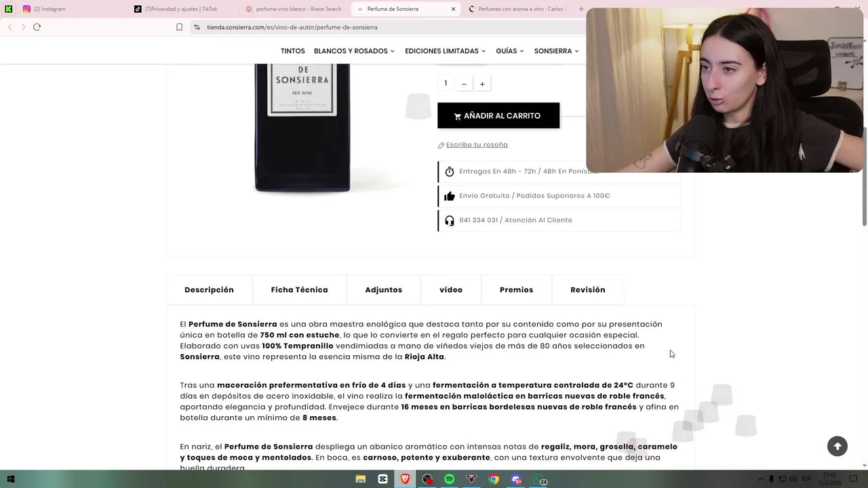Expand the BLANCOS Y ROSADOS dropdown
Screen dimensions: 868x488
pos(354,51)
